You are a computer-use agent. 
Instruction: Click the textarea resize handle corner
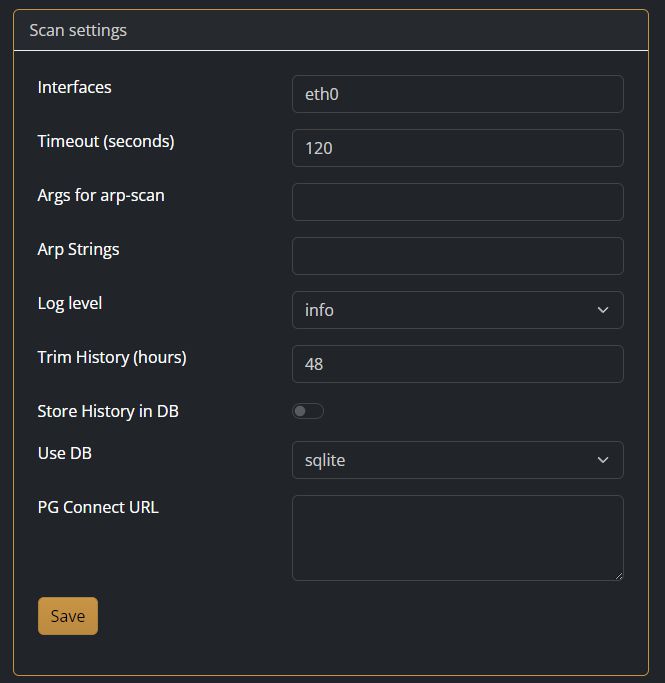[x=618, y=575]
